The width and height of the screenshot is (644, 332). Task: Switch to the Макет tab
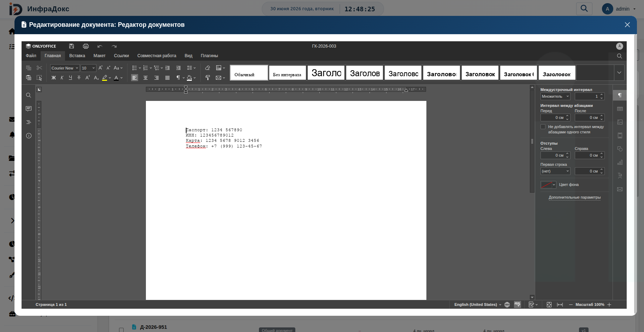pyautogui.click(x=99, y=56)
